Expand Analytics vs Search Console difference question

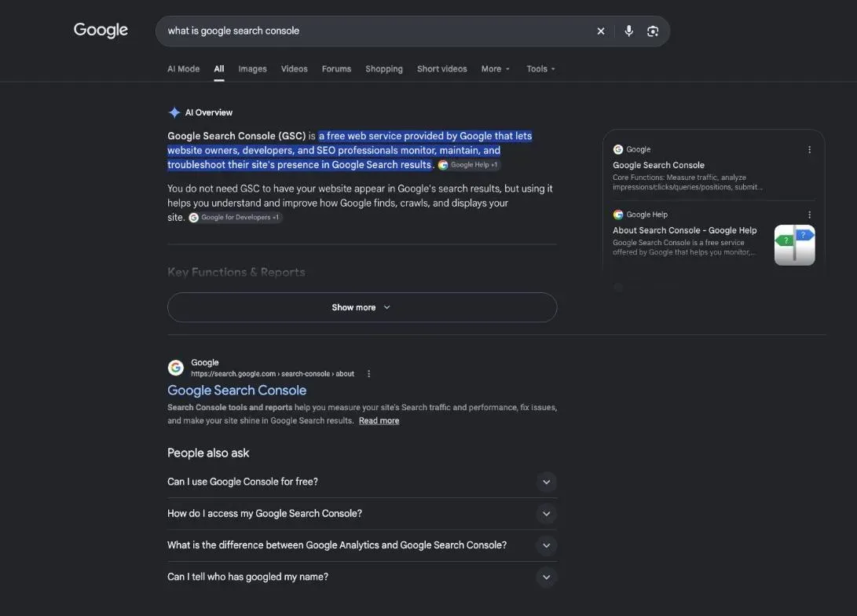click(362, 545)
